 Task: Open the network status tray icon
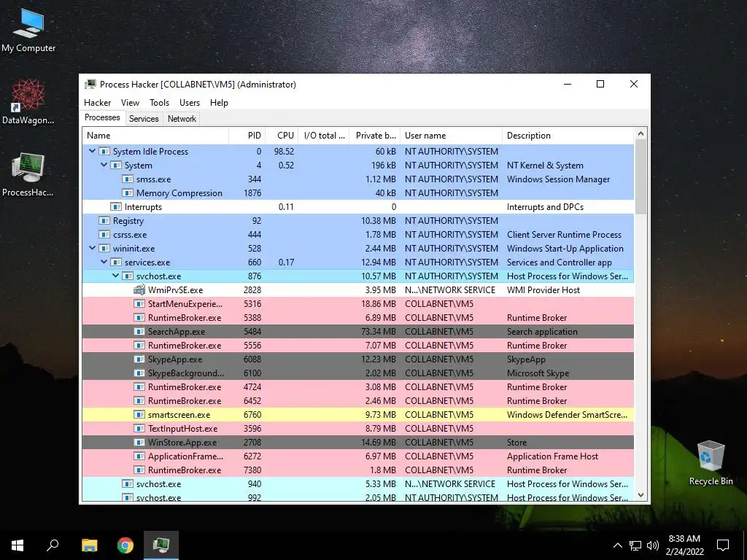point(635,545)
